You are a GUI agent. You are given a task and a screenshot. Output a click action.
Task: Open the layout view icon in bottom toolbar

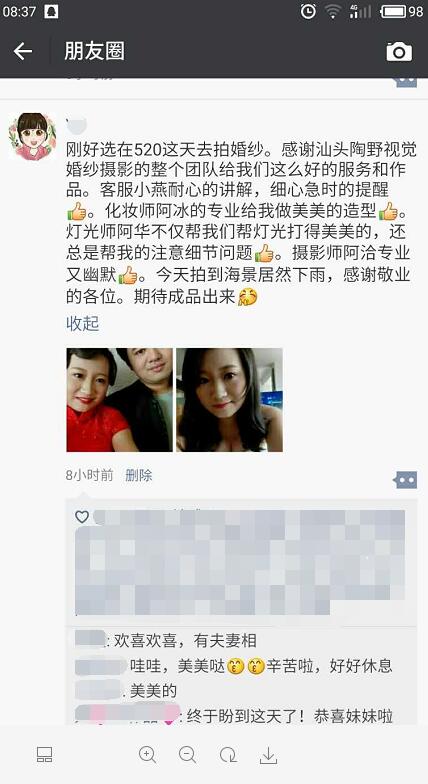click(44, 754)
